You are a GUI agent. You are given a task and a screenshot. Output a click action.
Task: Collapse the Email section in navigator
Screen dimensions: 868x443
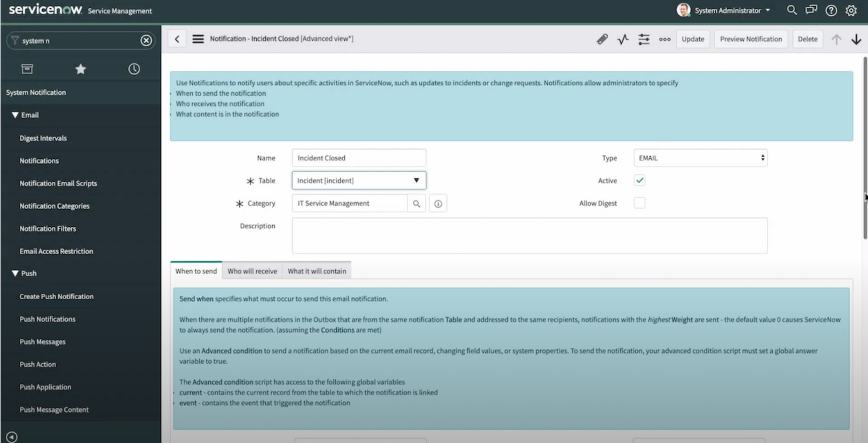(x=15, y=115)
